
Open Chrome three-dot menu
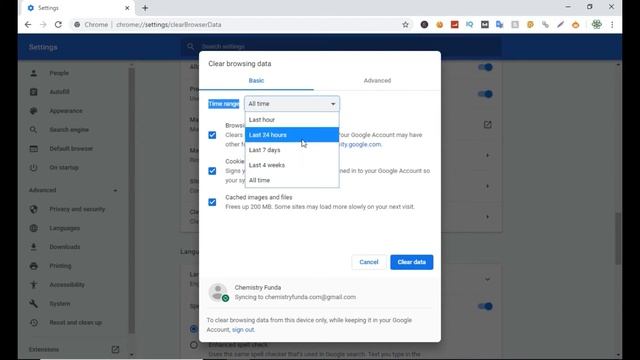click(612, 24)
